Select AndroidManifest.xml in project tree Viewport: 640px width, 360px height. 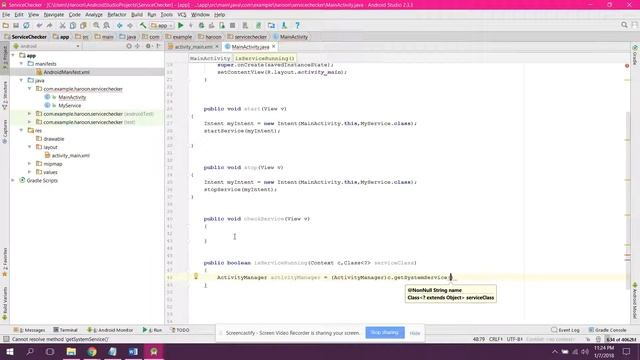point(66,72)
